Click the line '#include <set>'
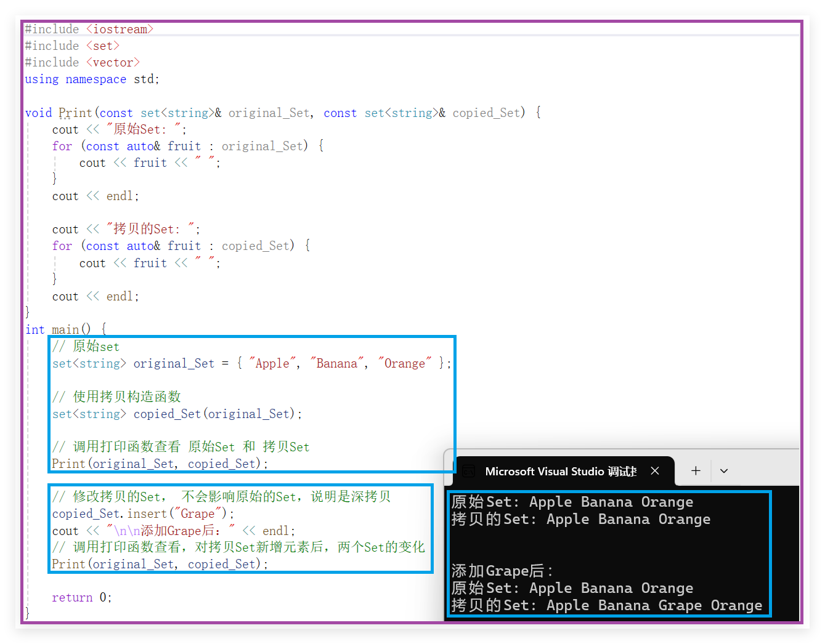825x644 pixels. click(72, 46)
